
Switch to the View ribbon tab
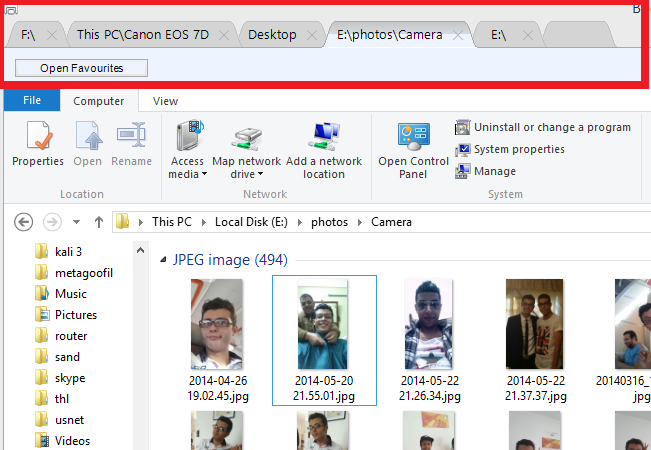[x=165, y=101]
